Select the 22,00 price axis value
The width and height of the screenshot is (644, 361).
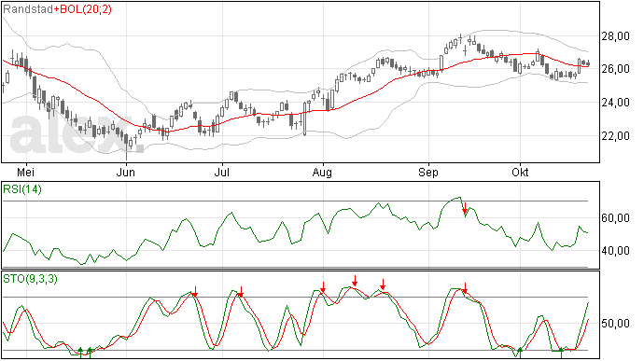pos(615,135)
